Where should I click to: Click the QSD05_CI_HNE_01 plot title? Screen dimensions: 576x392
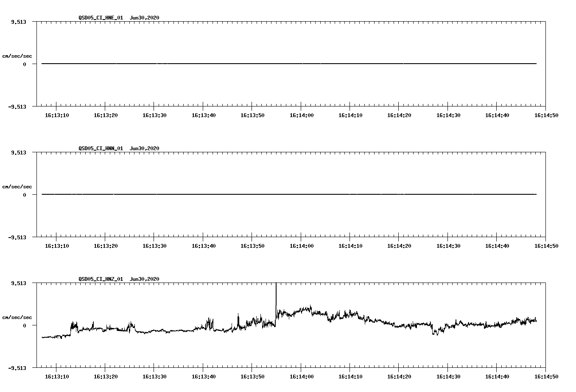tap(101, 18)
